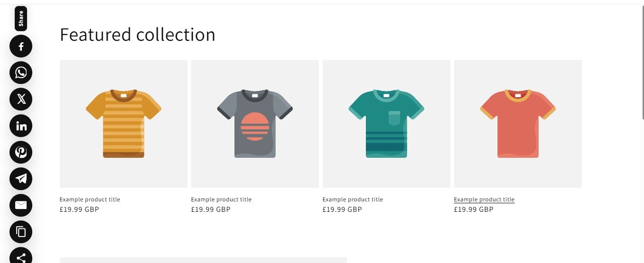Open the red t-shirt product image
The height and width of the screenshot is (263, 644).
click(x=518, y=124)
